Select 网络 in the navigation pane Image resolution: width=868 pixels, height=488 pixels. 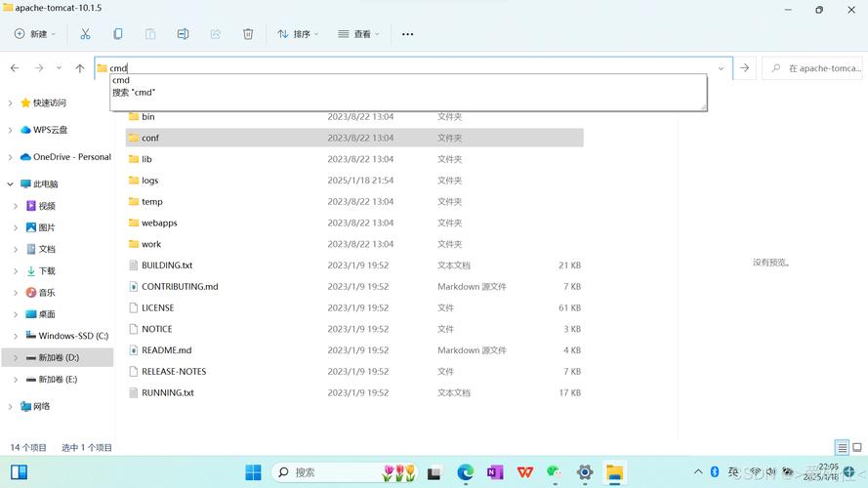35,406
